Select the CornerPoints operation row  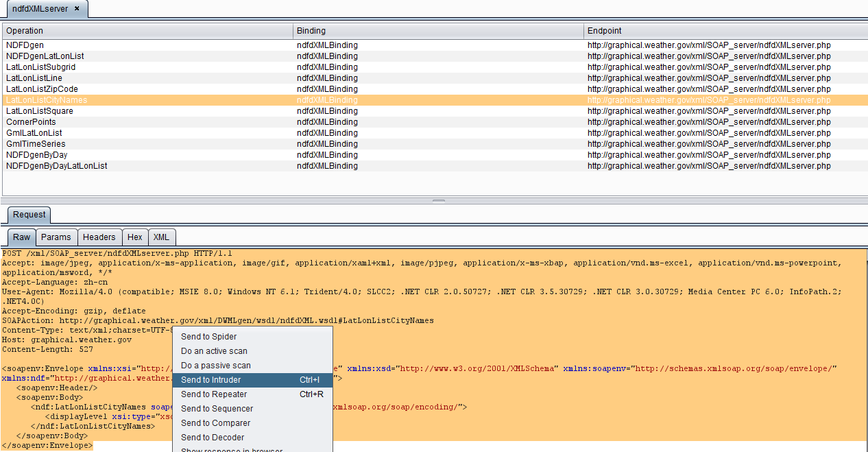coord(31,122)
